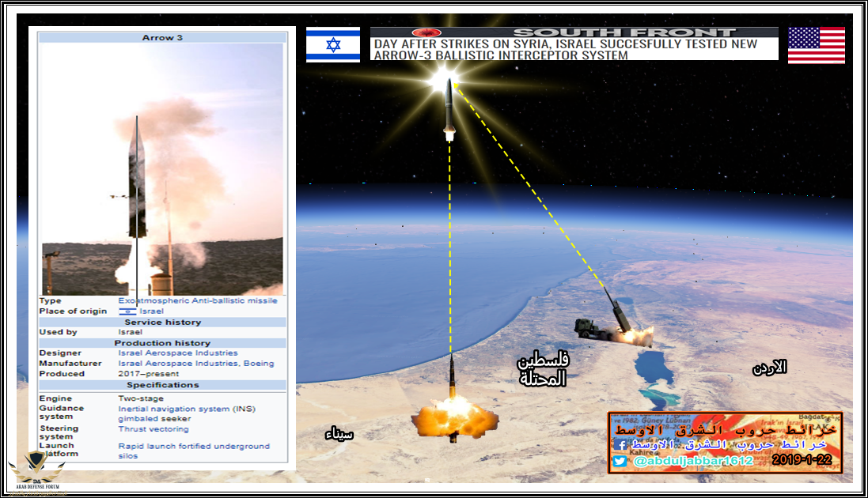Viewport: 868px width, 498px height.
Task: Click the Service history section header
Action: click(x=163, y=322)
